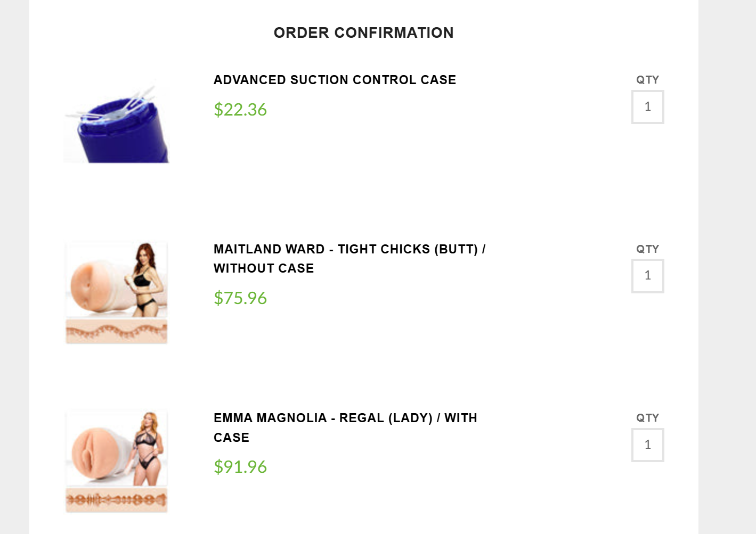Click the model in the Emma Magnolia image
This screenshot has width=756, height=534.
[x=148, y=448]
